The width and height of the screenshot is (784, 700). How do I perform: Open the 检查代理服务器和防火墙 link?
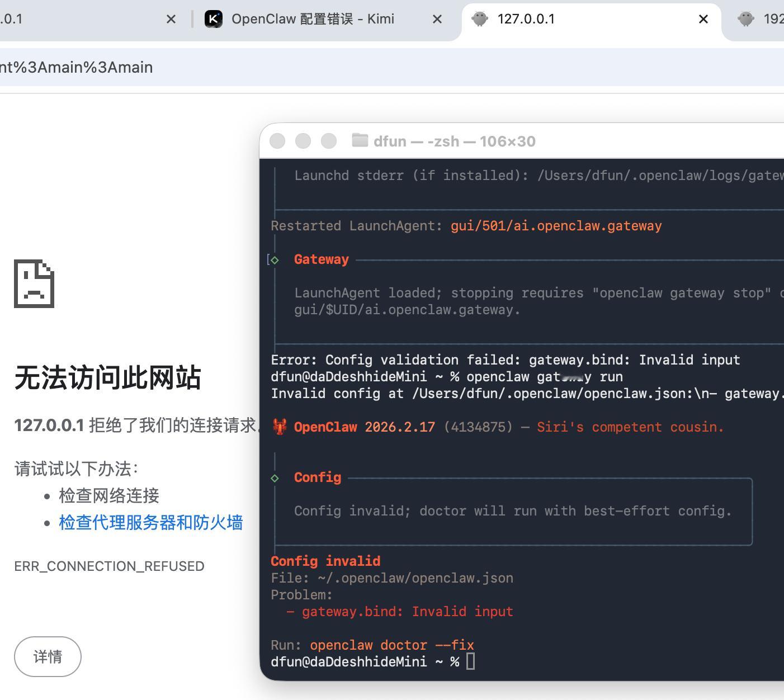point(151,523)
